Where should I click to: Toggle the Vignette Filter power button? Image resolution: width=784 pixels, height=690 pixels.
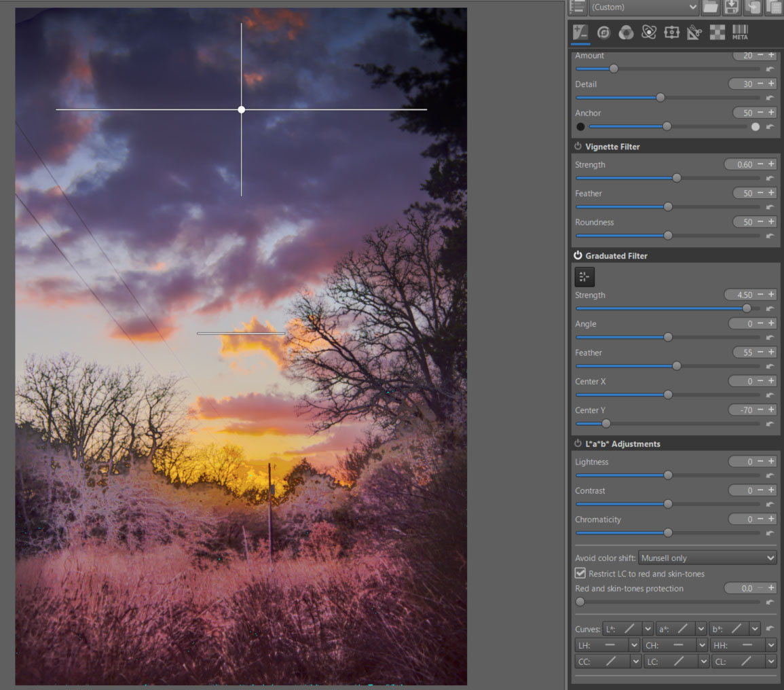click(578, 147)
